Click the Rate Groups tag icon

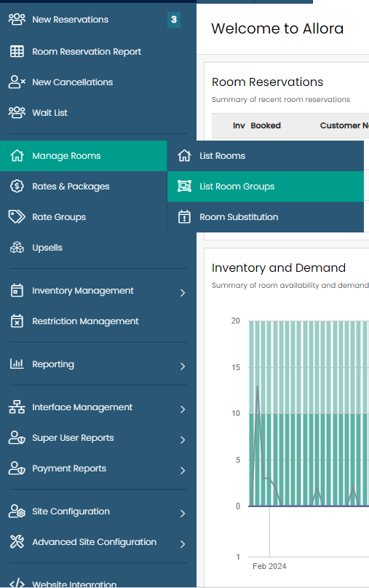tap(17, 216)
